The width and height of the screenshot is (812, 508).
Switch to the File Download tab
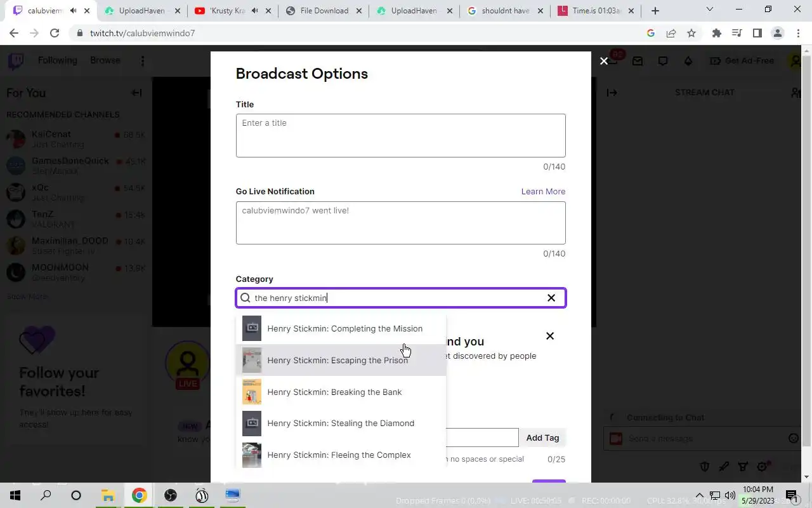click(324, 11)
